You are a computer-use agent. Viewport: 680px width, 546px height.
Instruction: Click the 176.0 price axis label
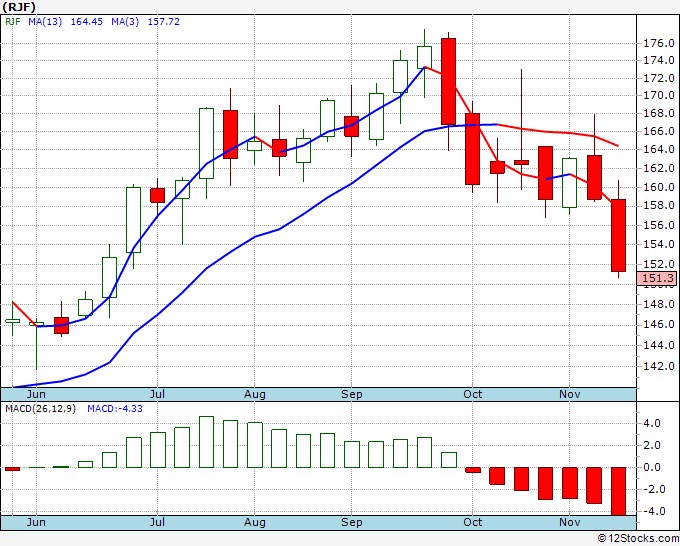(x=658, y=43)
